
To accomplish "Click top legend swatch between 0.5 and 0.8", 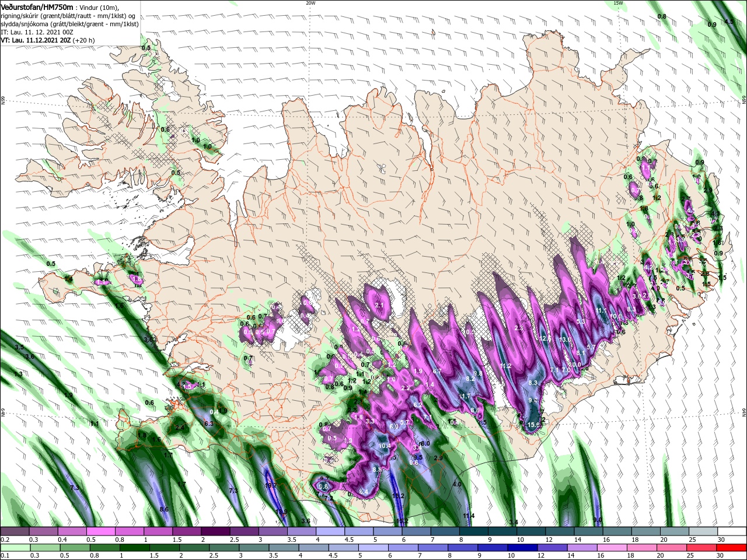I will click(x=101, y=531).
